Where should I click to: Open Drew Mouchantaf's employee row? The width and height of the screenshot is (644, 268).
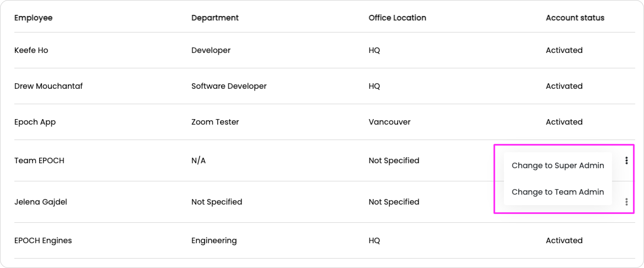pos(48,86)
